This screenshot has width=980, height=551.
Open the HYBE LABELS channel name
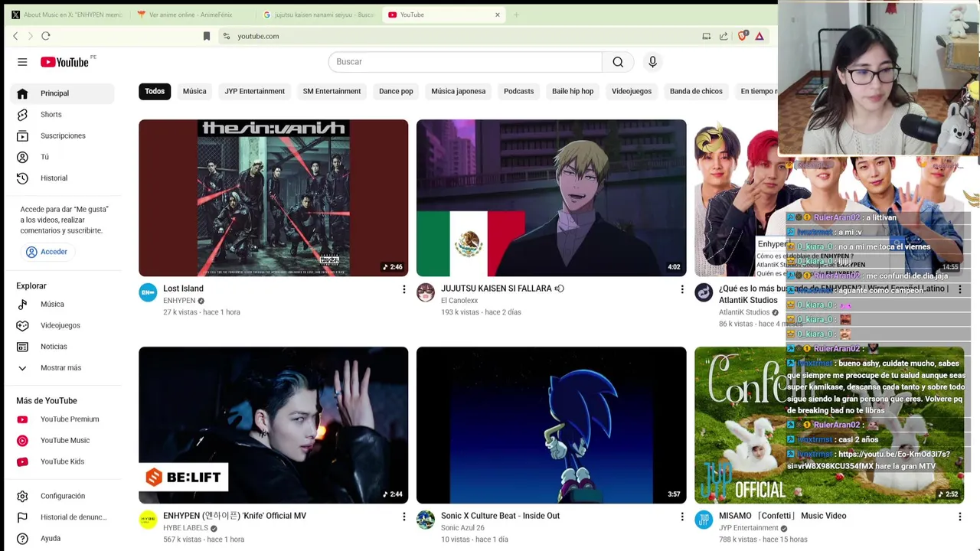point(185,528)
